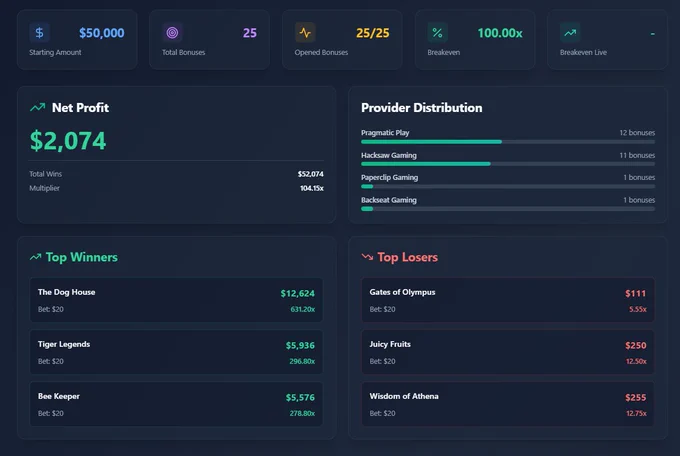Image resolution: width=680 pixels, height=456 pixels.
Task: Click the Bet: $20 text under The Dog House
Action: 51,309
